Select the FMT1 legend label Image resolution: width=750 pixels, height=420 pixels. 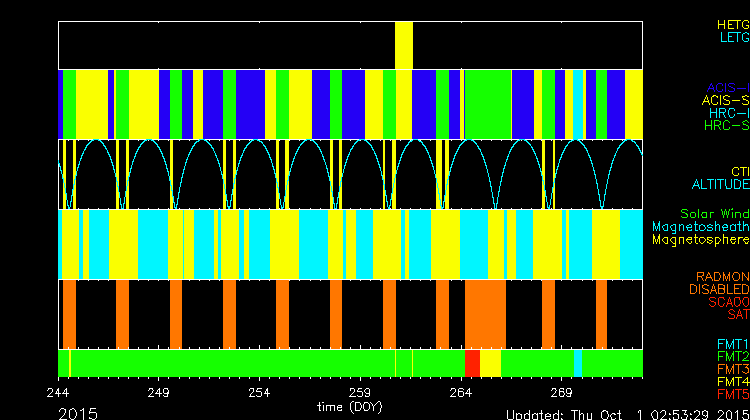click(x=732, y=344)
